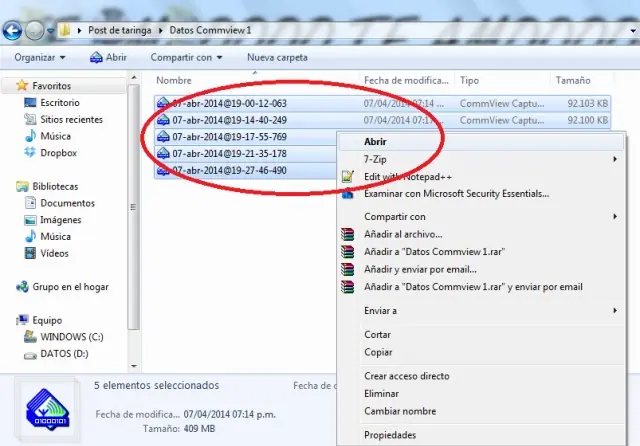
Task: Choose Copiar in context menu
Action: click(x=482, y=352)
